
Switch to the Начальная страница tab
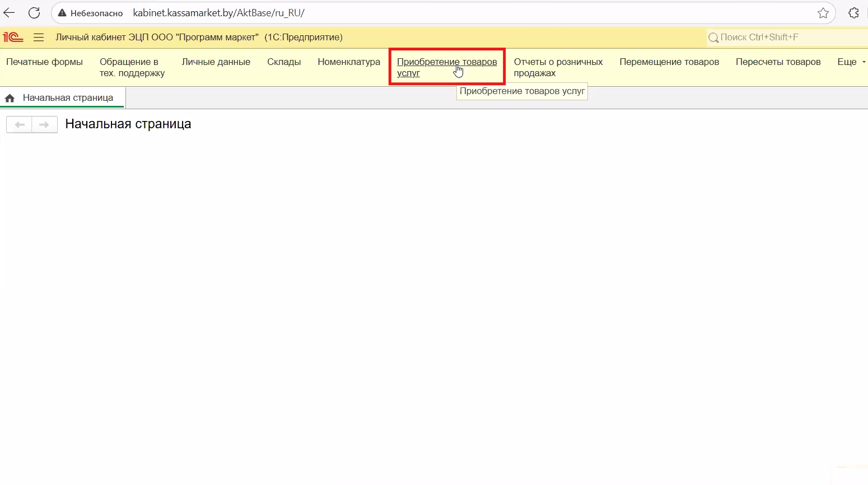pos(68,98)
